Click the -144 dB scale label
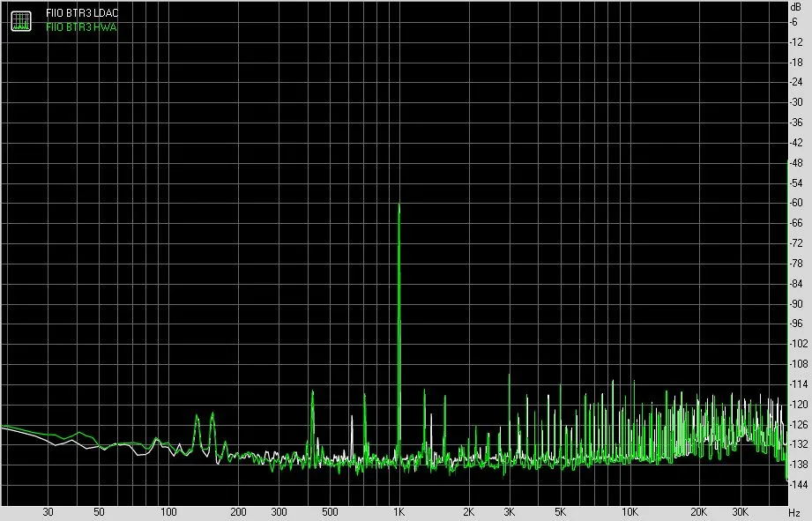 pyautogui.click(x=798, y=485)
